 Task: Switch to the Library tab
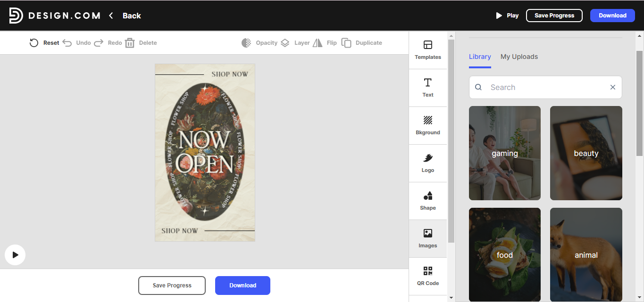(480, 57)
